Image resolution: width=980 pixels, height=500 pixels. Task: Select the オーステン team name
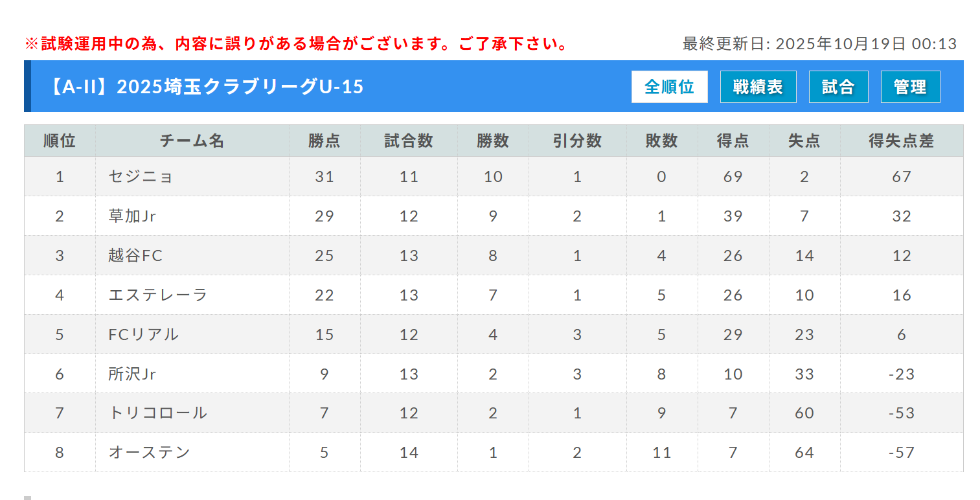[x=149, y=452]
